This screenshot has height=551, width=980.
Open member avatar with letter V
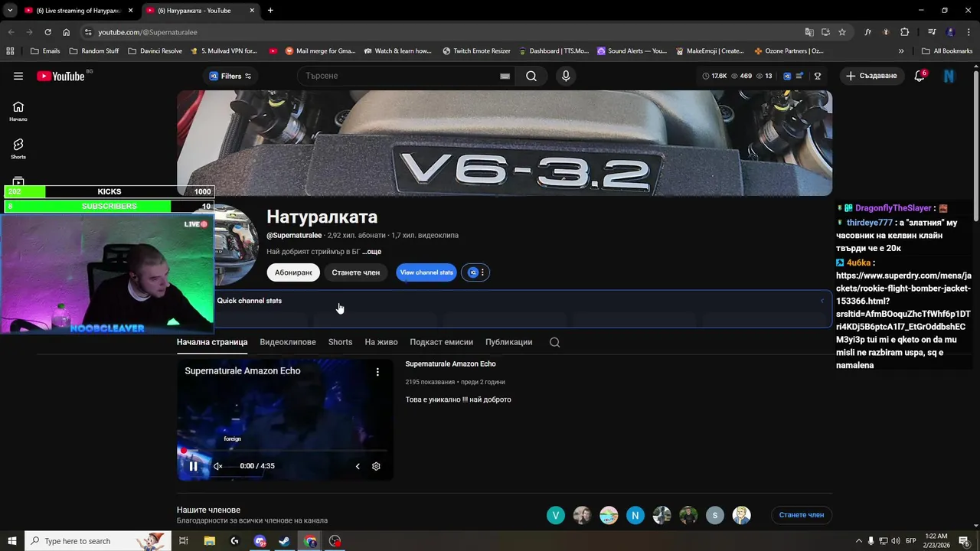point(556,515)
